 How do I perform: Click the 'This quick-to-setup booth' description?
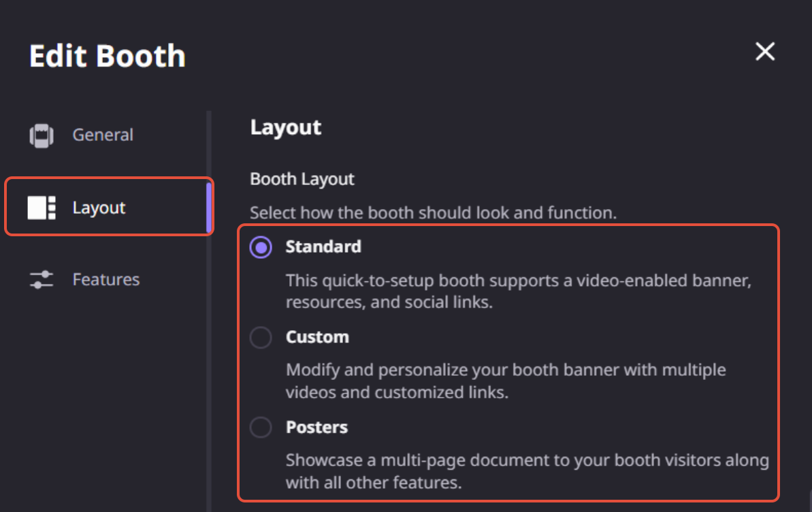point(519,291)
